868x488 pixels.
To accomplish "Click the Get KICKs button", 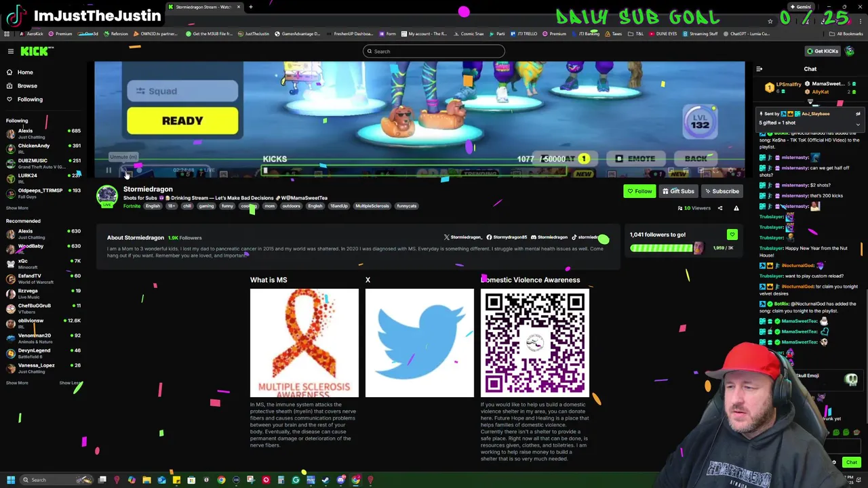I will pyautogui.click(x=823, y=52).
